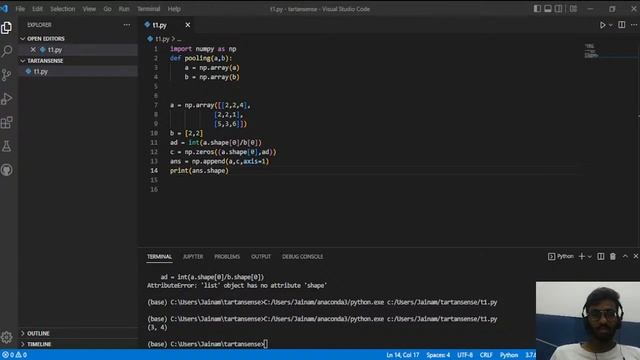Select the Python terminal shell label

pyautogui.click(x=561, y=256)
